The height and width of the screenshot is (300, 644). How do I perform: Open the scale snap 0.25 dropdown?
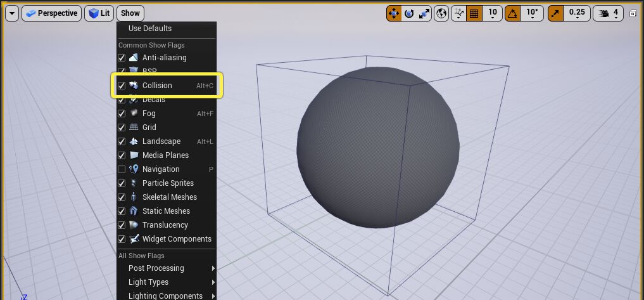click(x=577, y=13)
